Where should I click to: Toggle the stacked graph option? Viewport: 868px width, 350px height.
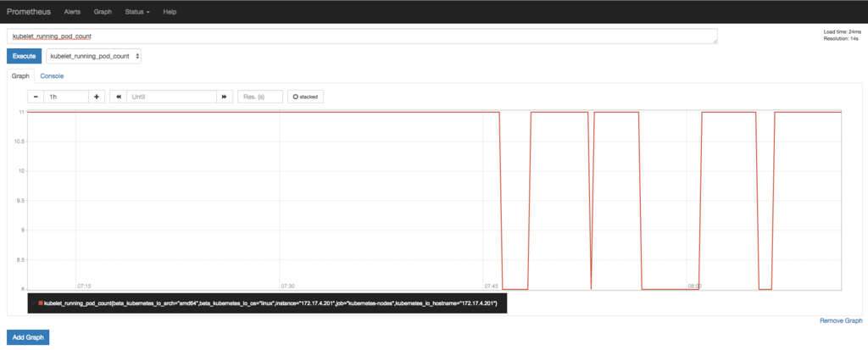(x=305, y=97)
